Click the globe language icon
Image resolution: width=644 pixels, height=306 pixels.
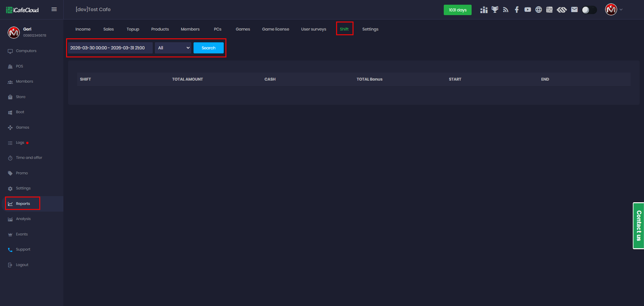[x=538, y=10]
